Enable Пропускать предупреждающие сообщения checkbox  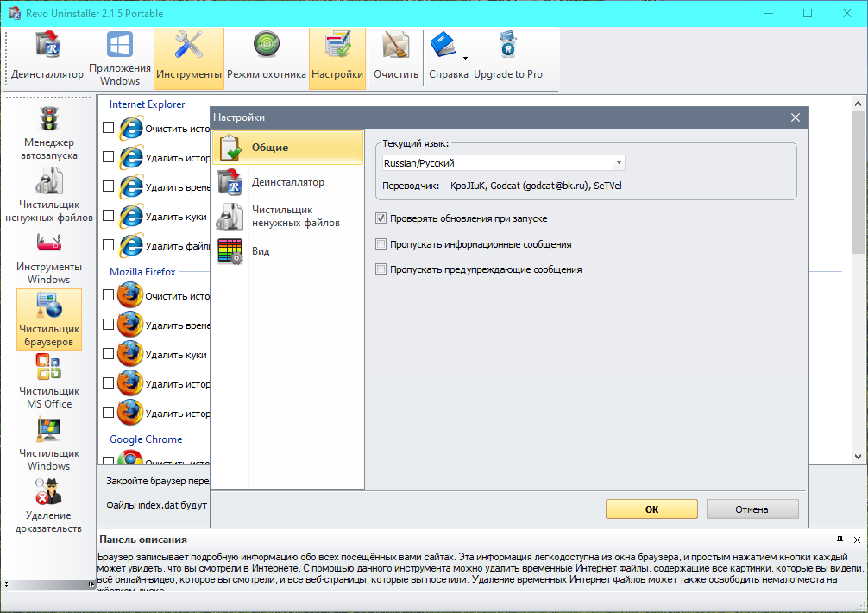(x=381, y=269)
